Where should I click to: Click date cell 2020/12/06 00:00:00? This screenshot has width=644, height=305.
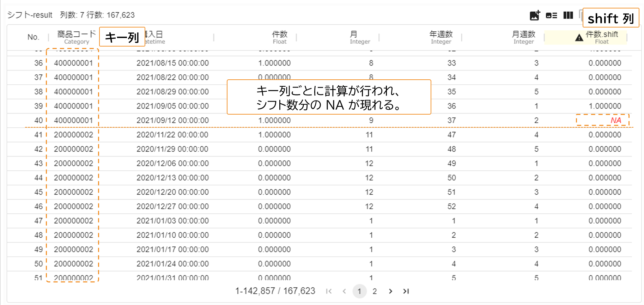point(172,163)
